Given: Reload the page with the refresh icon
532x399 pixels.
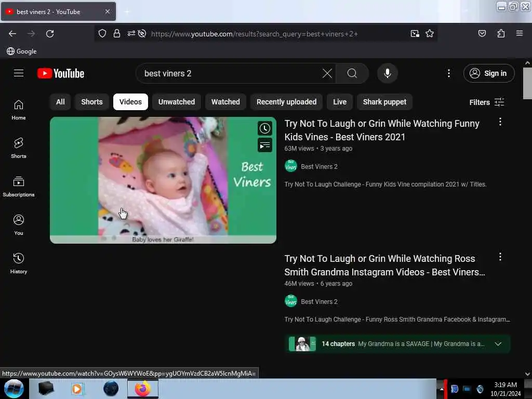Looking at the screenshot, I should [x=50, y=34].
